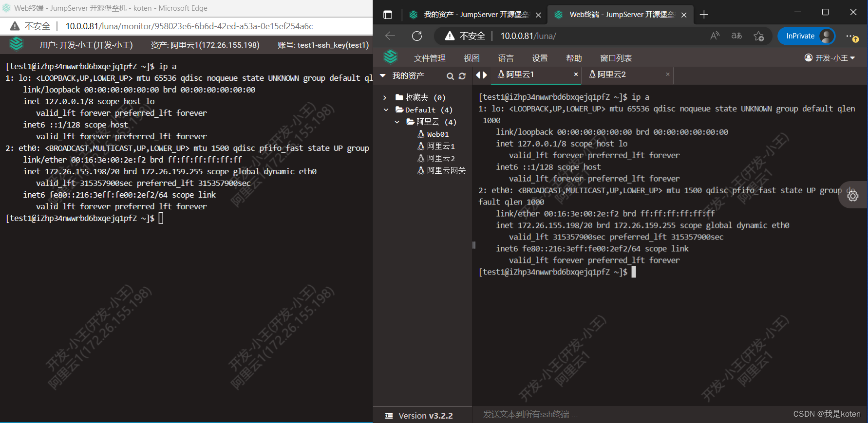This screenshot has width=868, height=423.
Task: Click the monitor terminal prompt cursor
Action: click(161, 218)
